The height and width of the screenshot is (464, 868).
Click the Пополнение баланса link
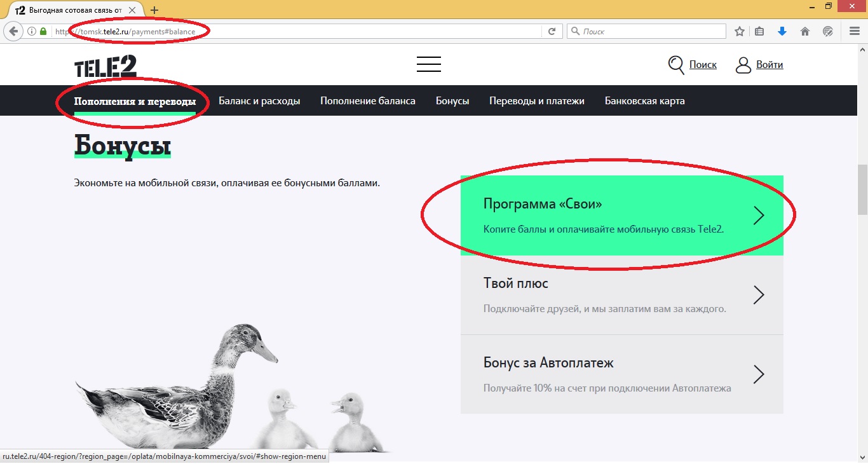tap(367, 101)
